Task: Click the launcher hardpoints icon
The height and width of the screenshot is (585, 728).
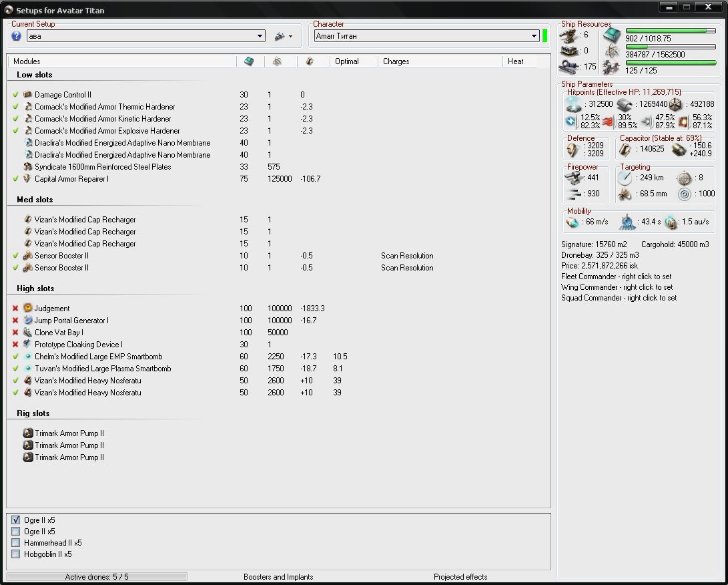Action: click(569, 51)
